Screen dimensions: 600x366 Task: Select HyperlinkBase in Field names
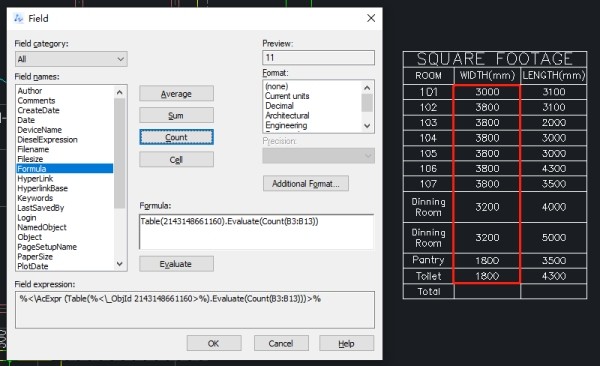point(42,188)
